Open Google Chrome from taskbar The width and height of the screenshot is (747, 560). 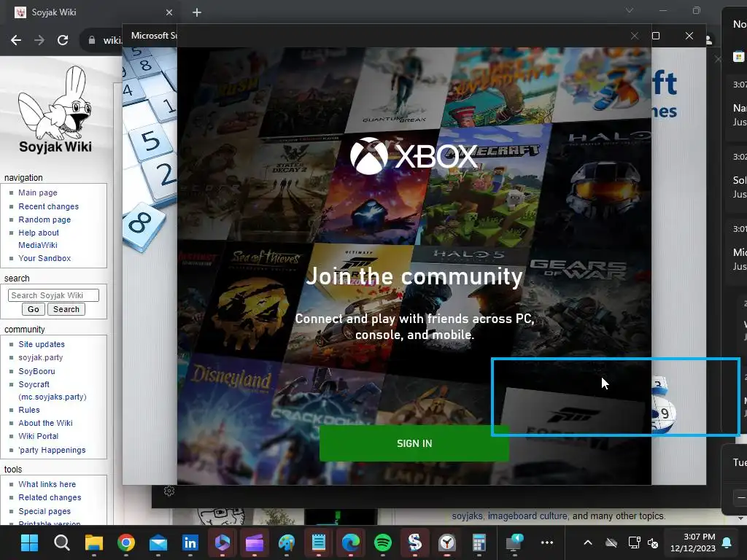[126, 542]
